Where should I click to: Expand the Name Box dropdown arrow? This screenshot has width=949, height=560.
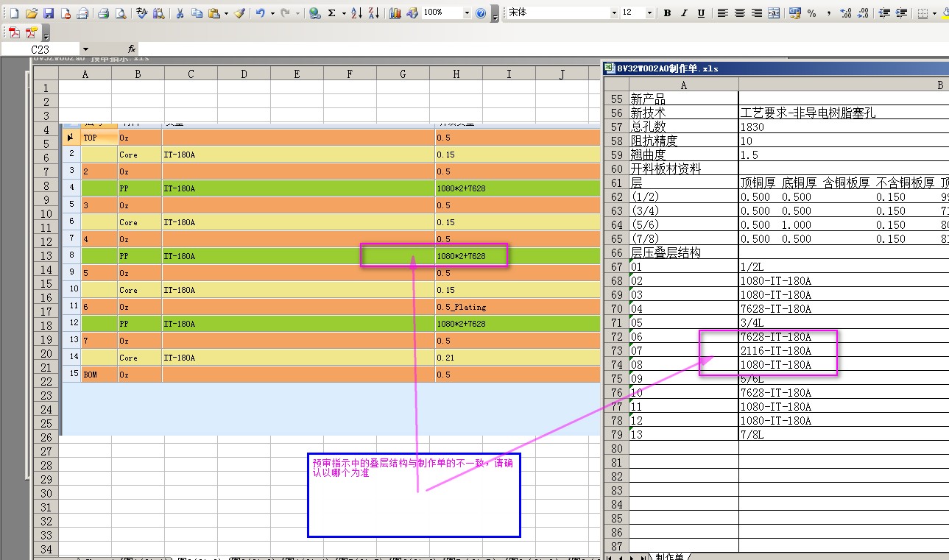click(x=85, y=49)
